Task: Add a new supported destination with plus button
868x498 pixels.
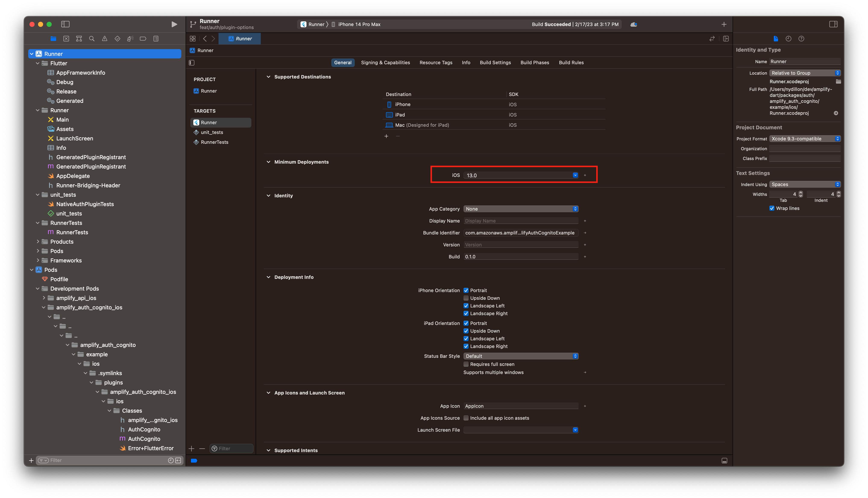Action: click(386, 136)
